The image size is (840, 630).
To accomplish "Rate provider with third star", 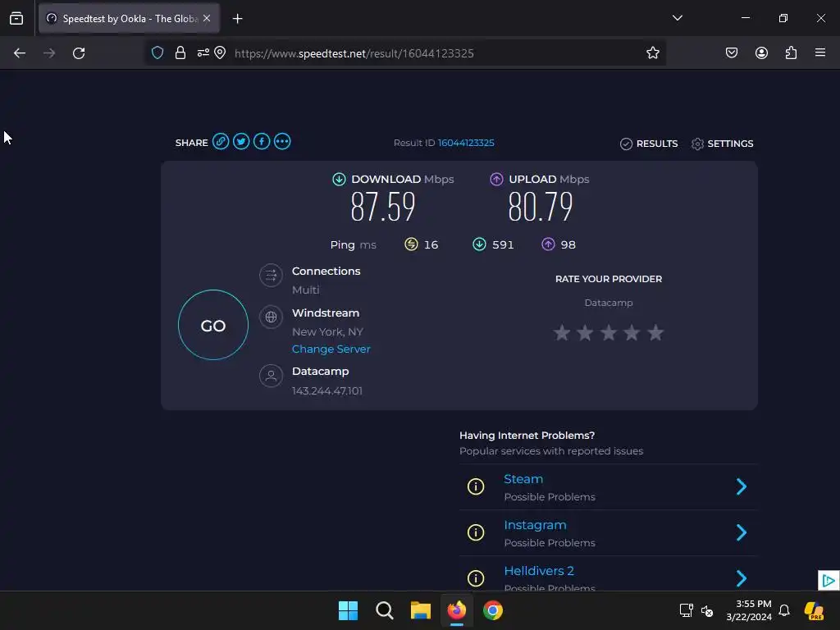I will (609, 333).
